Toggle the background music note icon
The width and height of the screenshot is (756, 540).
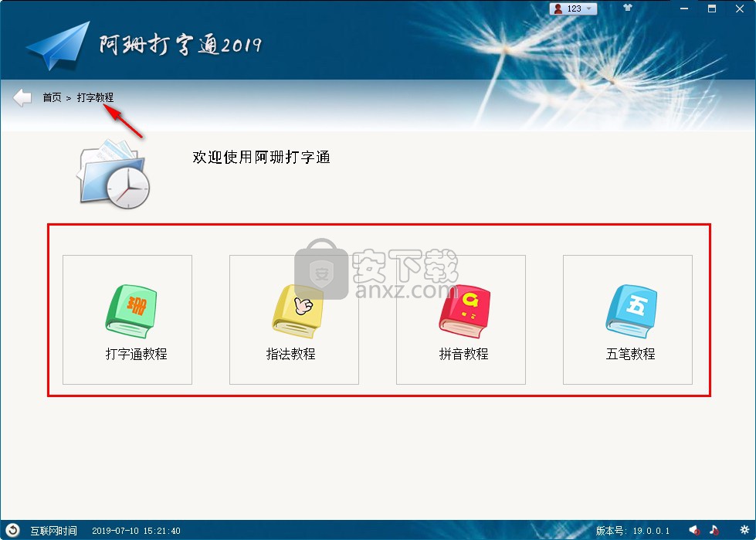tap(714, 531)
